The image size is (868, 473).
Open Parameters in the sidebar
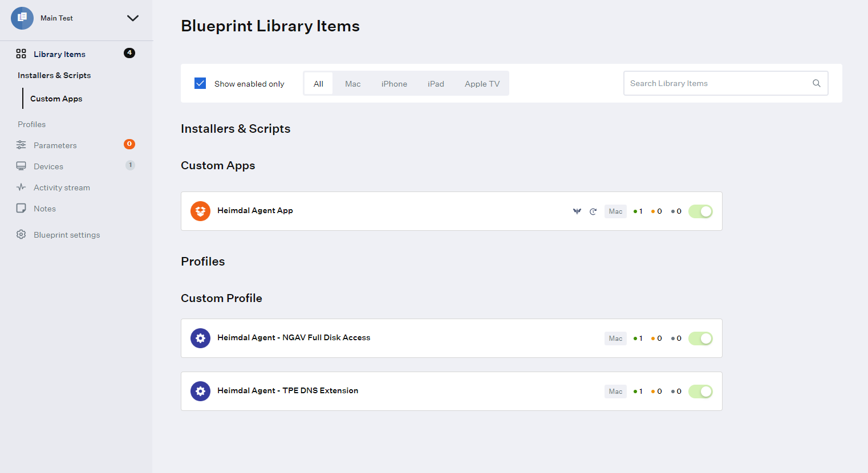point(55,145)
